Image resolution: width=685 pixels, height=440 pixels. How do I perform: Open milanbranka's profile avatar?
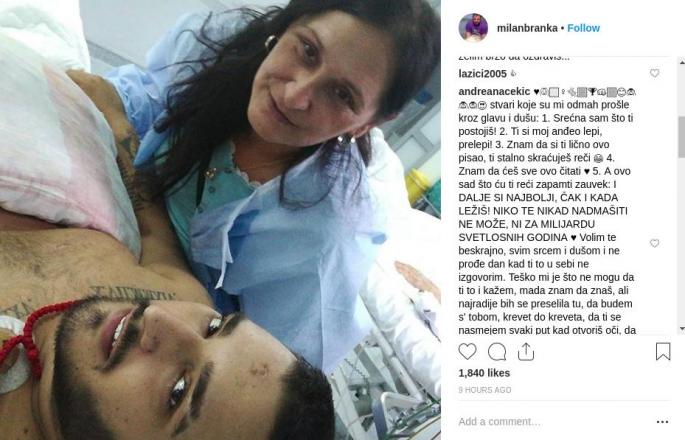[473, 28]
